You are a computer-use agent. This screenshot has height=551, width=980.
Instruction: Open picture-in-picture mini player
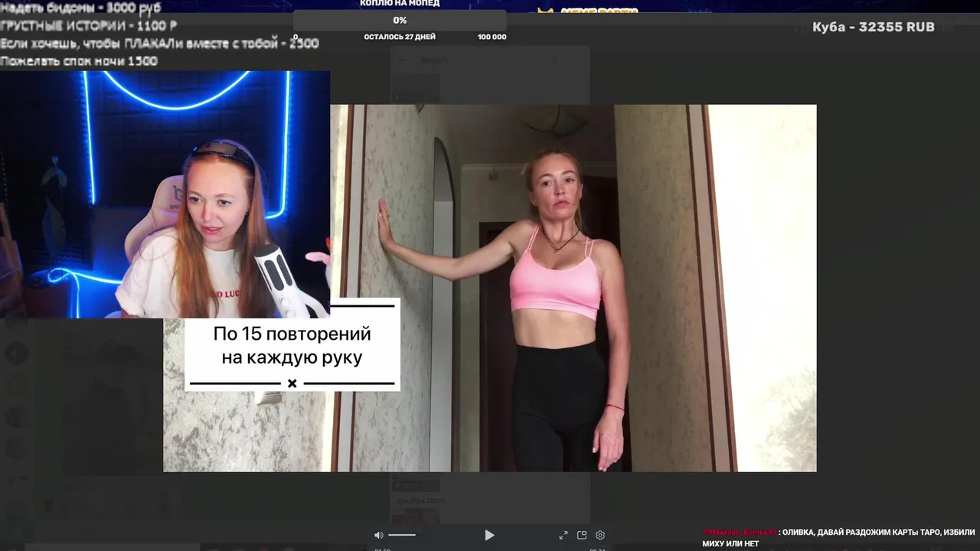[x=582, y=535]
